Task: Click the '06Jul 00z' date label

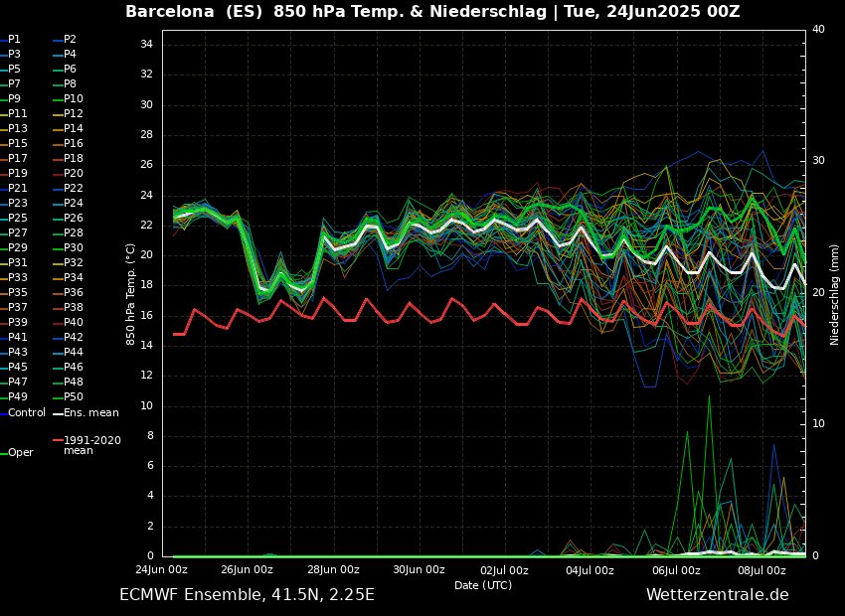Action: 676,570
